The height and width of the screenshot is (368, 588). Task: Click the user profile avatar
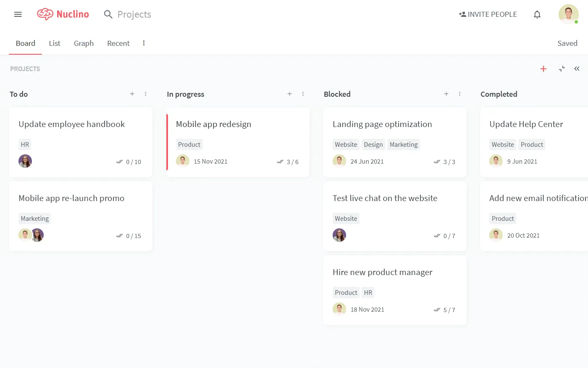point(568,14)
